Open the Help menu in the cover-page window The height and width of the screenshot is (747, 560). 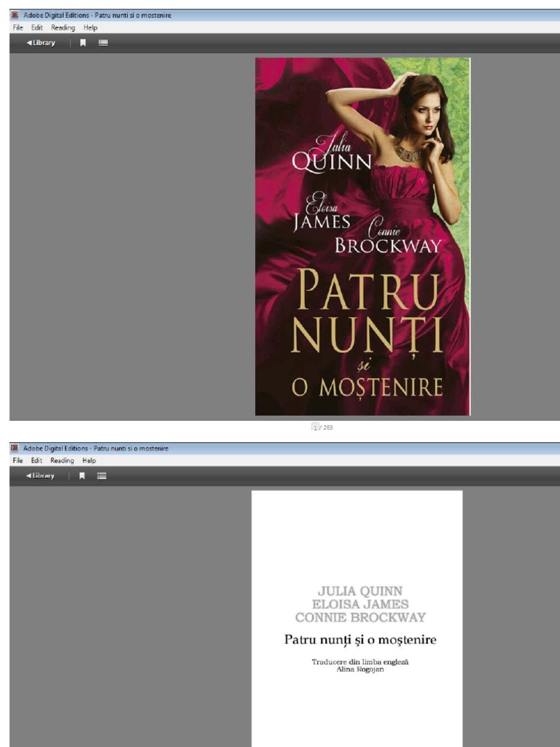(90, 28)
